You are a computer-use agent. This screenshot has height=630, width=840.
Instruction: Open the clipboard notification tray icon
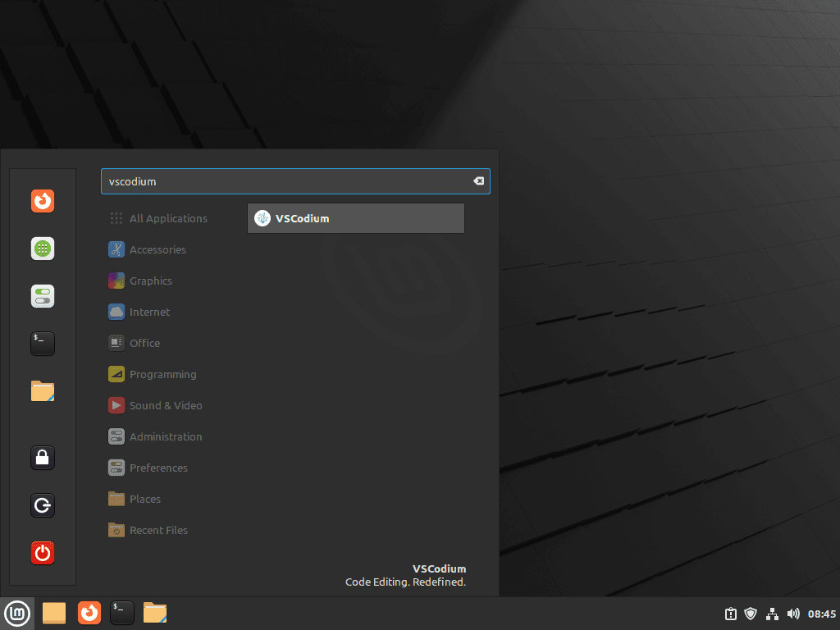[731, 614]
